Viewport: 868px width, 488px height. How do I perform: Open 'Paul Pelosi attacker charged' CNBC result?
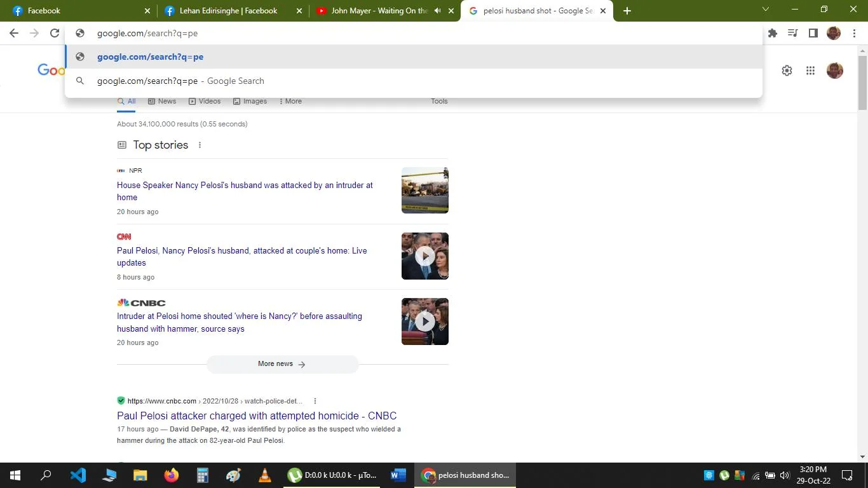click(257, 416)
